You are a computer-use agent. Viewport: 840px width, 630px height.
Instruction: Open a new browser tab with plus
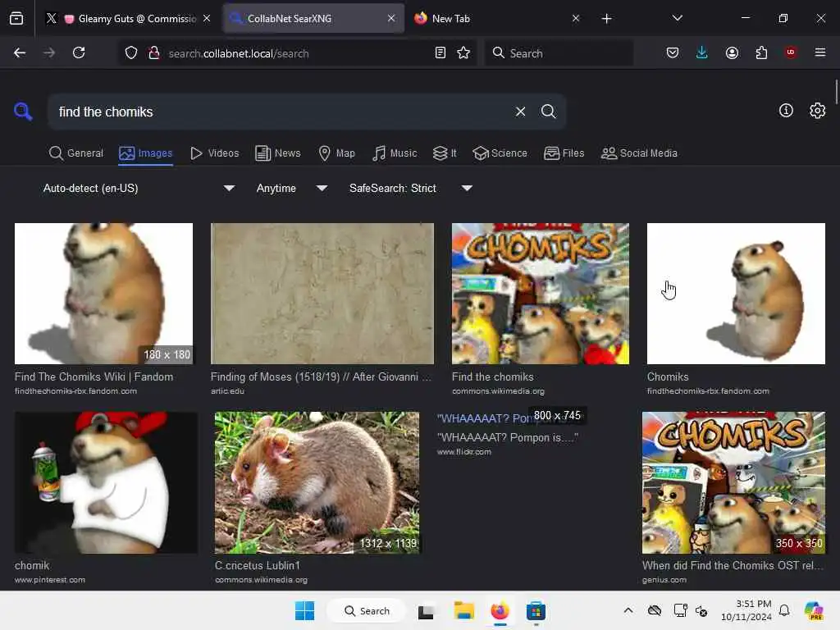click(606, 19)
